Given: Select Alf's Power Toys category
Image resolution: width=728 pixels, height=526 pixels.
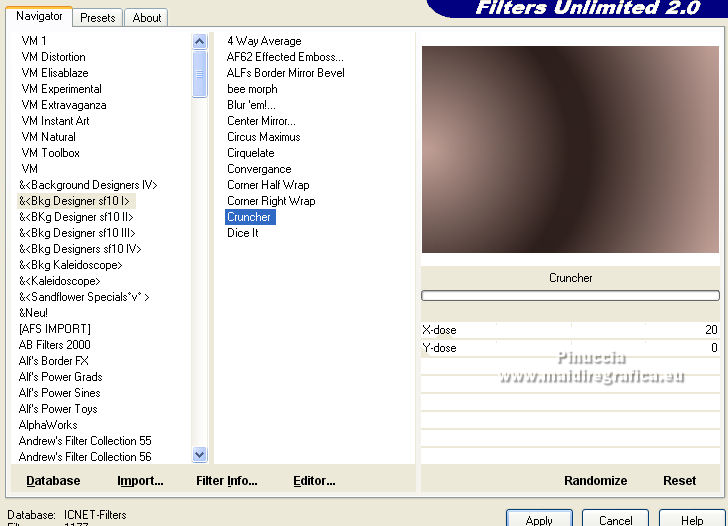Looking at the screenshot, I should (58, 409).
